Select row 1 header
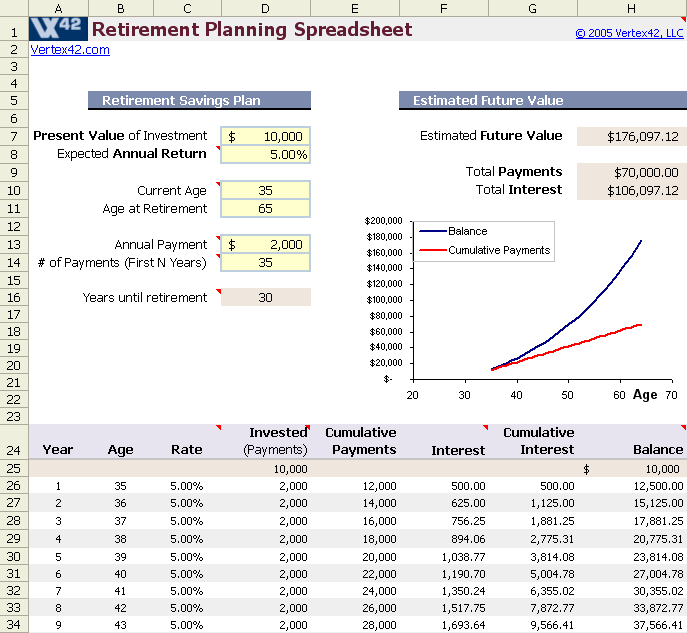 pos(14,29)
